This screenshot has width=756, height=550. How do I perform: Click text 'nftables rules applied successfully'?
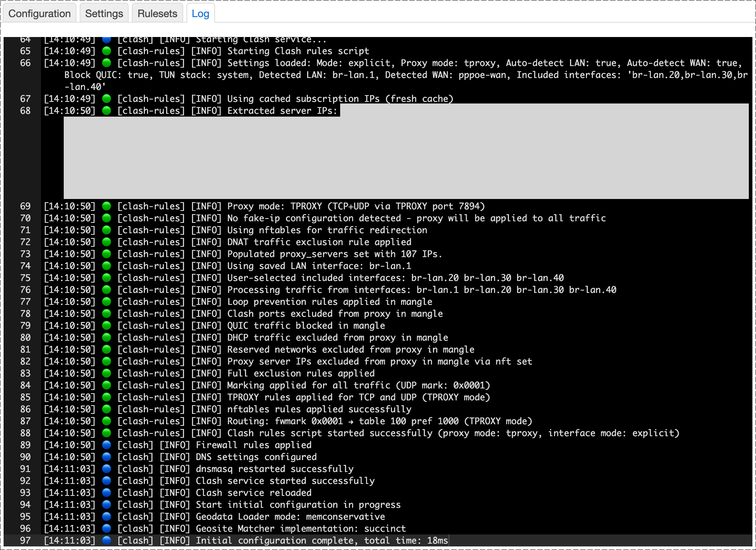tap(319, 409)
